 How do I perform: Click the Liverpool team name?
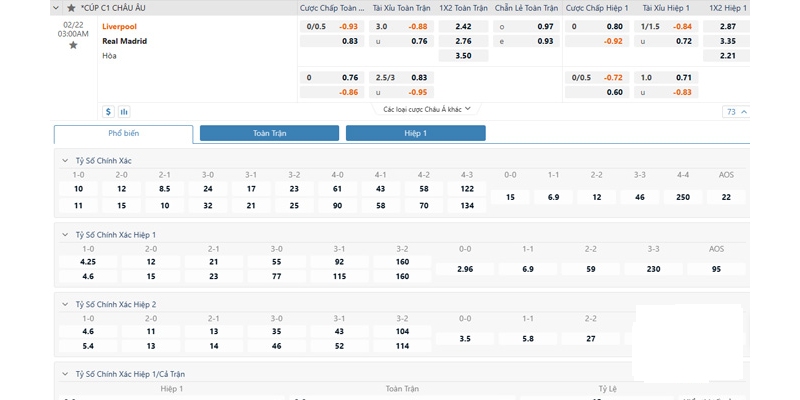119,26
